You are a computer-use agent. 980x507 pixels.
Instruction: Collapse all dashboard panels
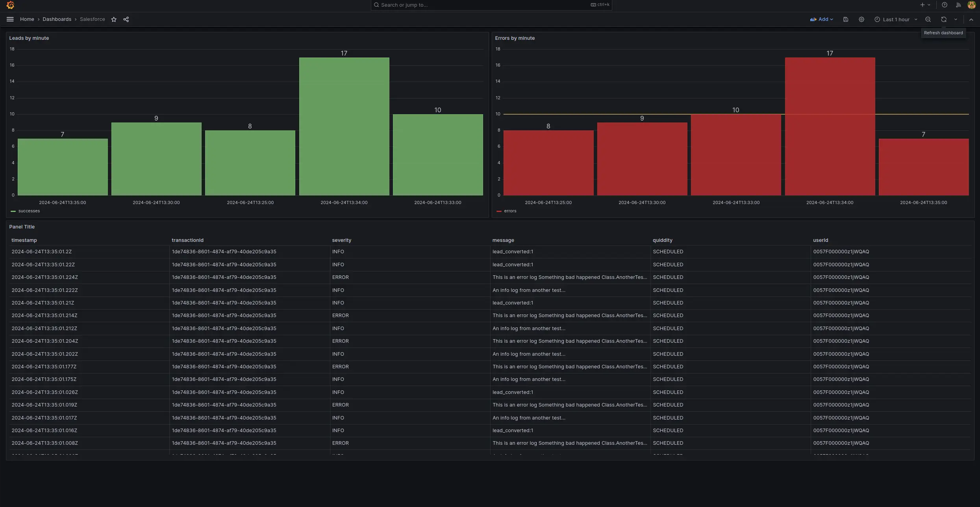[971, 19]
